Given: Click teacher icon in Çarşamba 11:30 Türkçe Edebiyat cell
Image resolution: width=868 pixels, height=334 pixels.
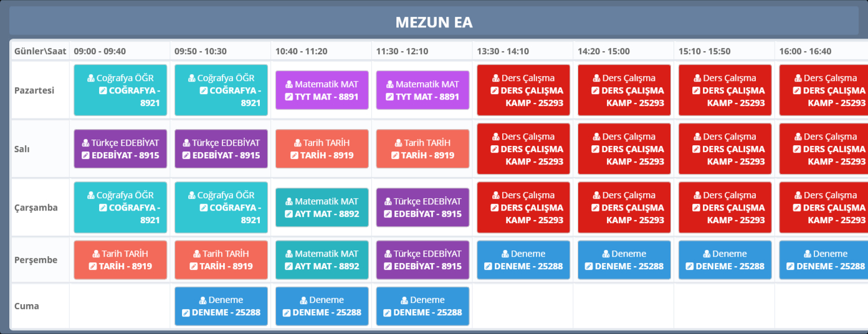Looking at the screenshot, I should (388, 201).
